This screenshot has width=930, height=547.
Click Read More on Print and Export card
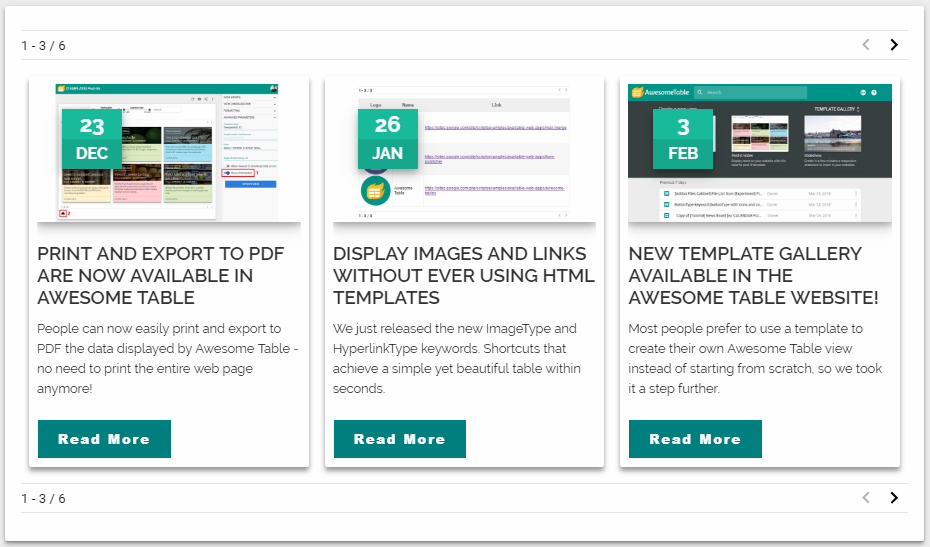(104, 439)
